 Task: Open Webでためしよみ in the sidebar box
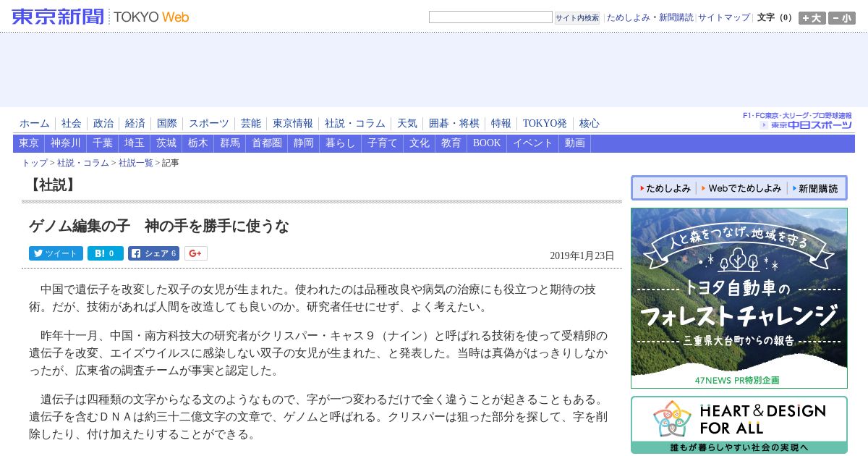pos(741,188)
